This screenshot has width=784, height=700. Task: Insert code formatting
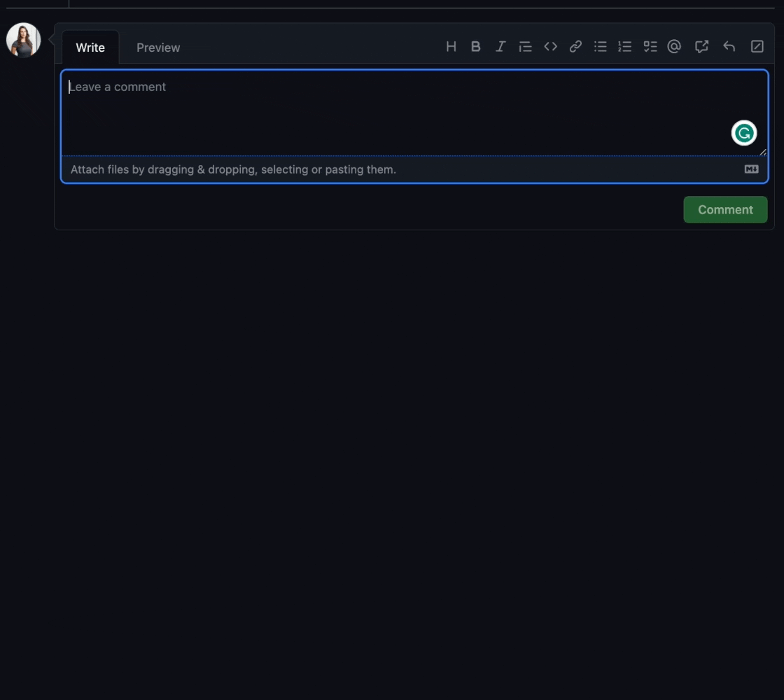[x=551, y=47]
